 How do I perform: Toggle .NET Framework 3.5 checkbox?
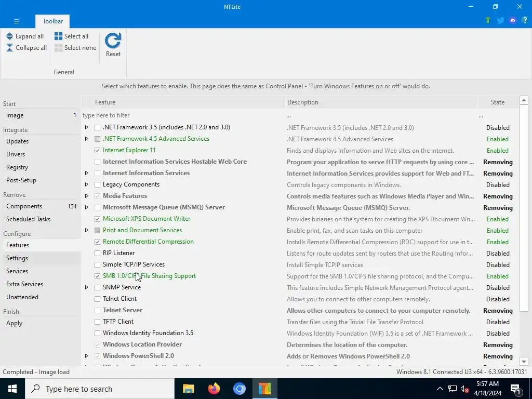(x=97, y=128)
